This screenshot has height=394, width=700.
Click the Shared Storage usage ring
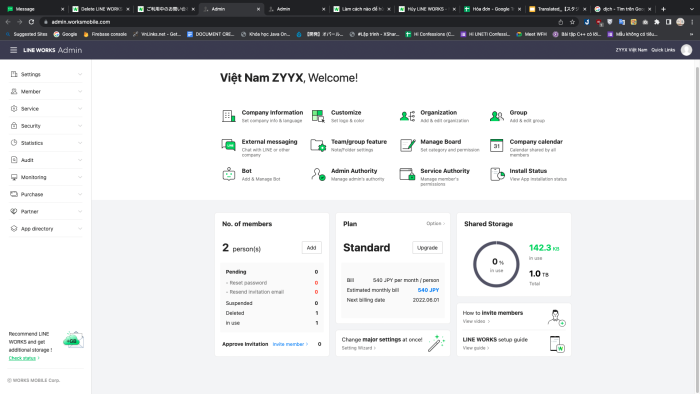[x=496, y=264]
